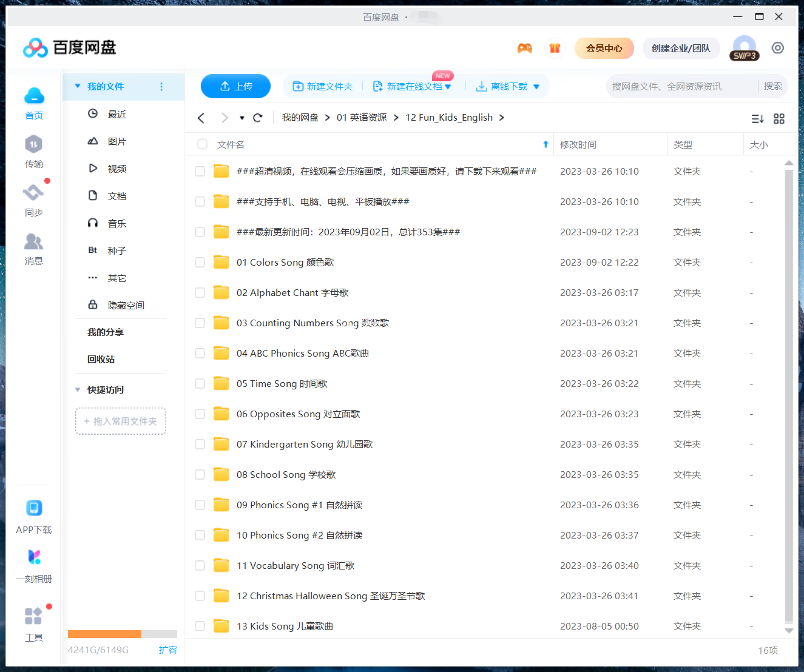Open the gift rewards icon near 会员中心
The height and width of the screenshot is (672, 804).
click(554, 47)
